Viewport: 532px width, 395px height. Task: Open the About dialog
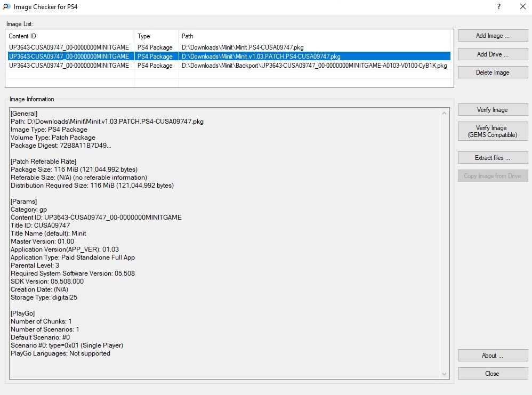(x=493, y=356)
